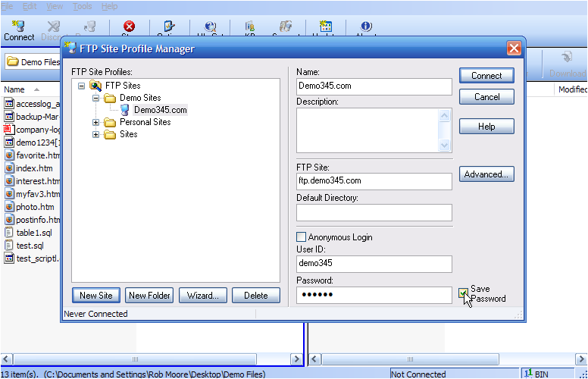588x379 pixels.
Task: Enable the Anonymous Login checkbox
Action: tap(302, 237)
